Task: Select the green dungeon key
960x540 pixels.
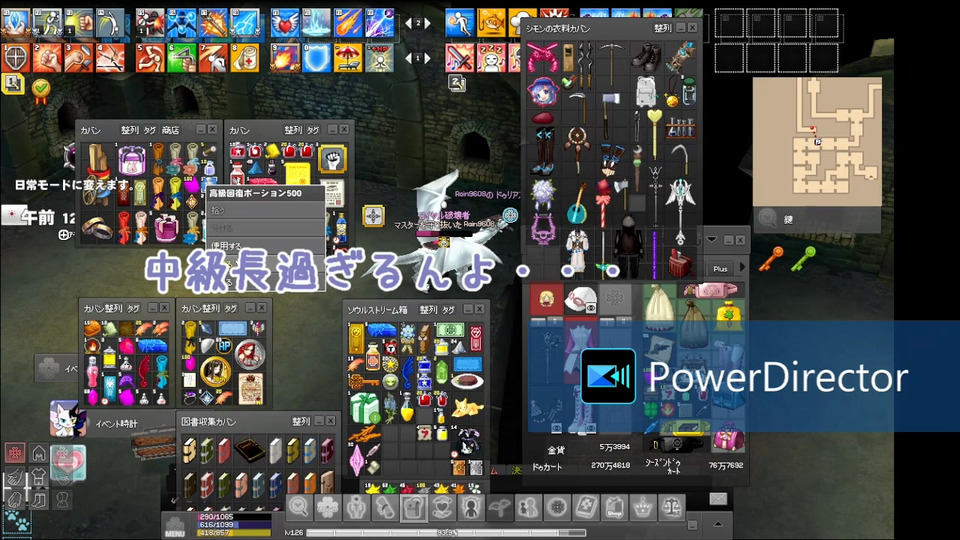Action: tap(803, 258)
